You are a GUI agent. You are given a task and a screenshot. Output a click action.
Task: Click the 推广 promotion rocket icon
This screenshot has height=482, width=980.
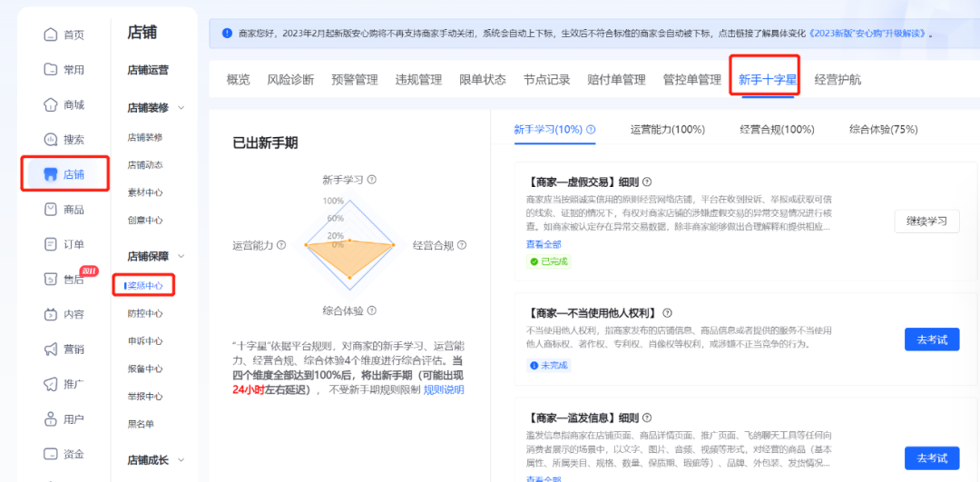point(50,384)
